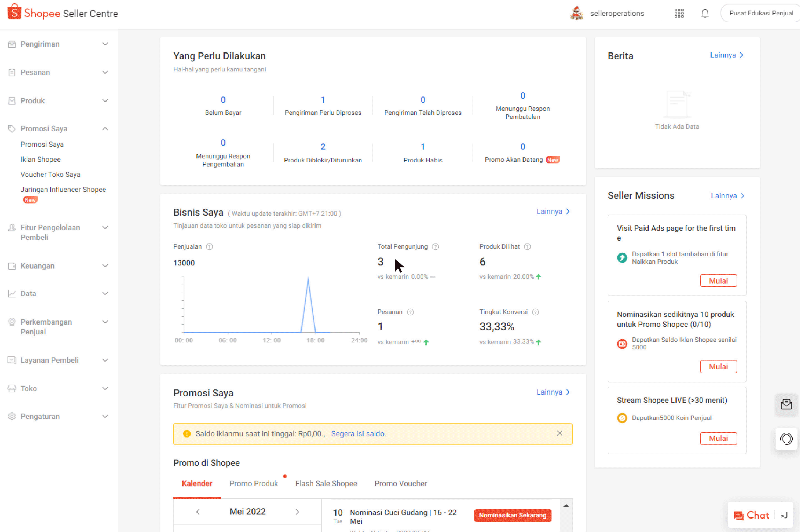800x532 pixels.
Task: Click Nominasikan Sekarang button
Action: pyautogui.click(x=512, y=515)
